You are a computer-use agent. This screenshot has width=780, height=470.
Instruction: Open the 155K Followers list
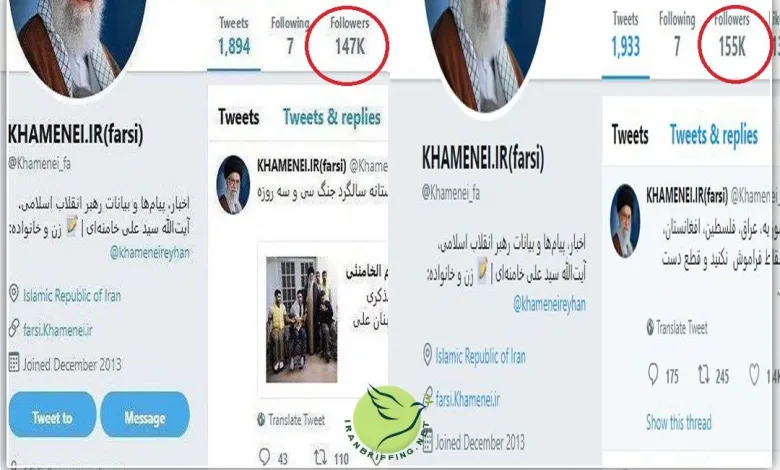(x=732, y=36)
